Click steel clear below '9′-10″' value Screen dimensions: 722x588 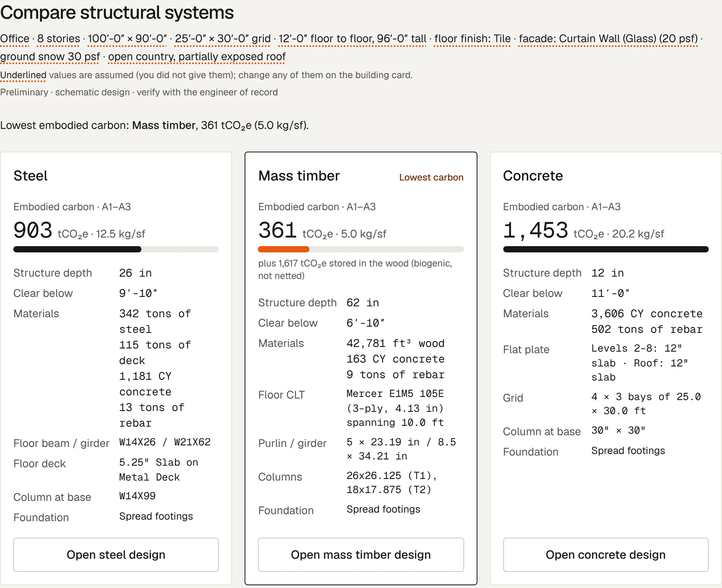[x=138, y=293]
